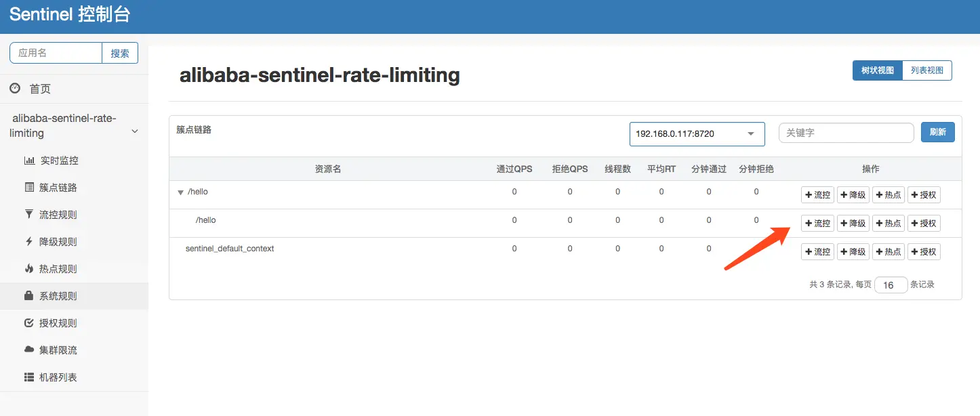Switch to 树状视图 tree view
980x416 pixels.
click(x=877, y=70)
